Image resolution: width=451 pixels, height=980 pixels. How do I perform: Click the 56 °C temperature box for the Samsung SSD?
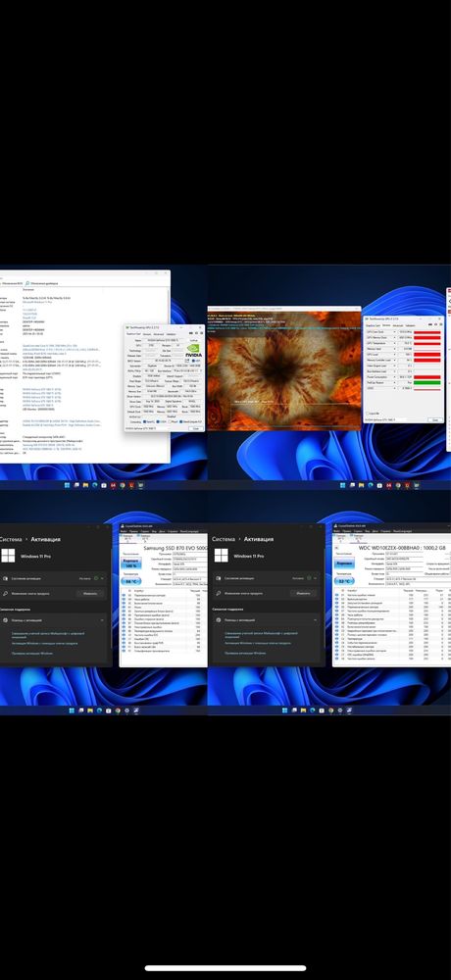click(x=131, y=581)
